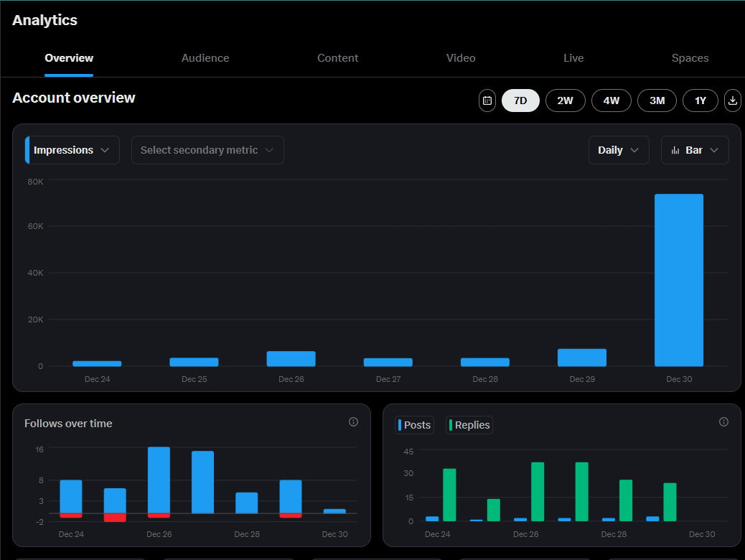Click the Dec 24 green replies bar
The height and width of the screenshot is (560, 745).
[x=449, y=495]
